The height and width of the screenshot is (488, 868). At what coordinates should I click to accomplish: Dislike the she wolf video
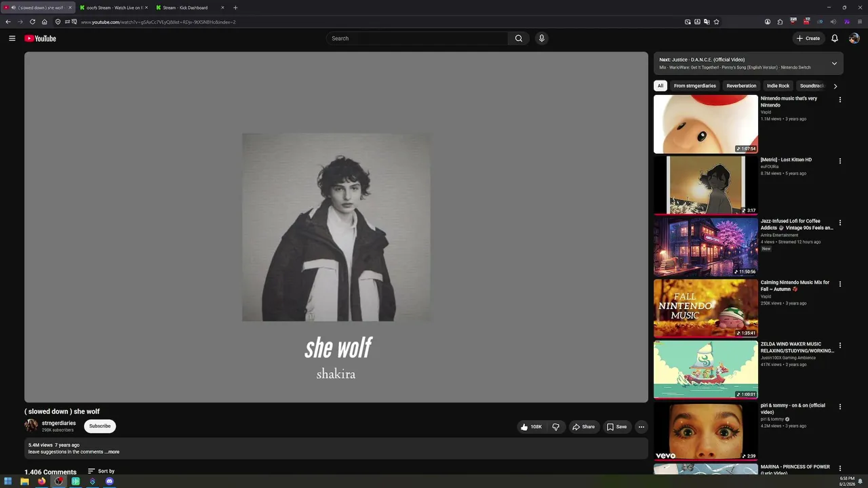(556, 427)
